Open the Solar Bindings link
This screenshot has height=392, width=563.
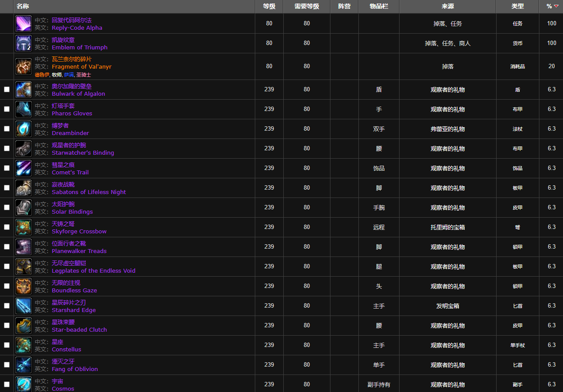(x=72, y=212)
